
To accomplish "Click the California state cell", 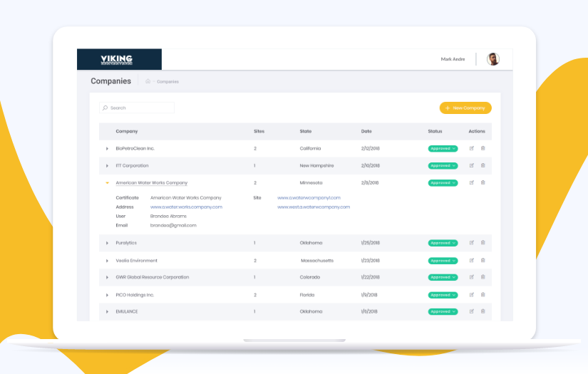I will pyautogui.click(x=310, y=148).
